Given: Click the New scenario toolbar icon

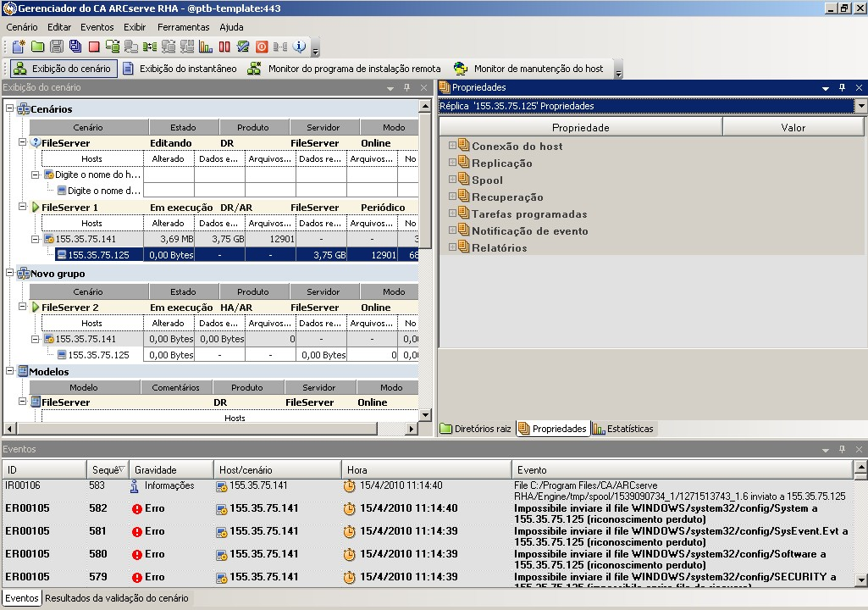Looking at the screenshot, I should (19, 47).
